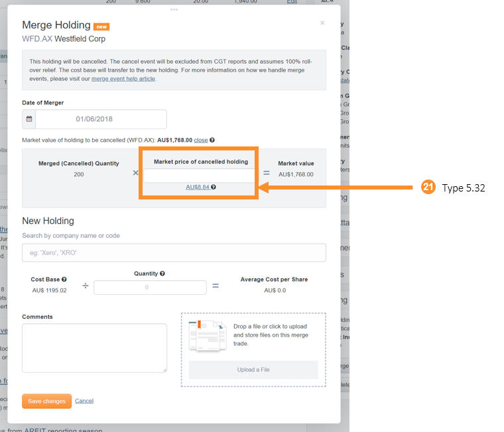Click the new holding Quantity input
This screenshot has width=504, height=432.
150,288
